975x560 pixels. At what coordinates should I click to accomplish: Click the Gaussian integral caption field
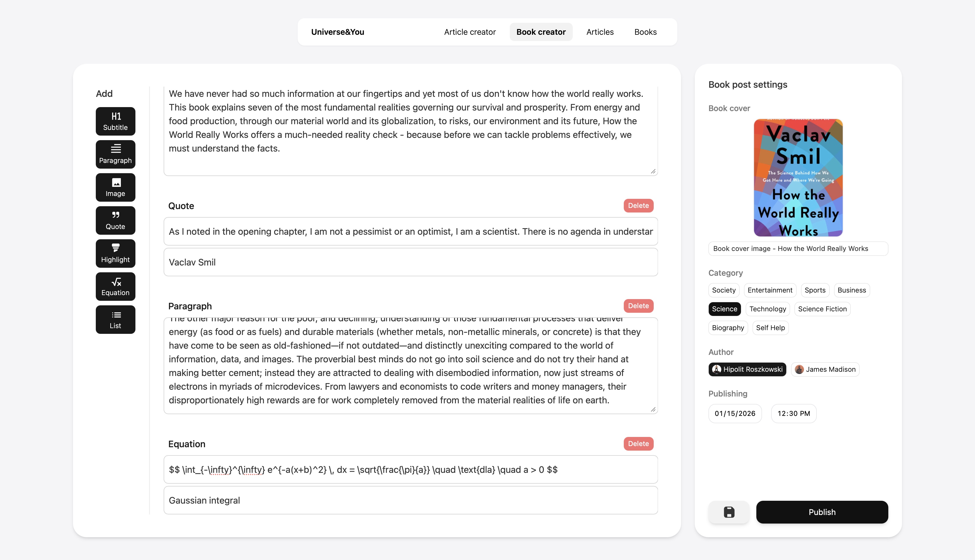[x=410, y=500]
